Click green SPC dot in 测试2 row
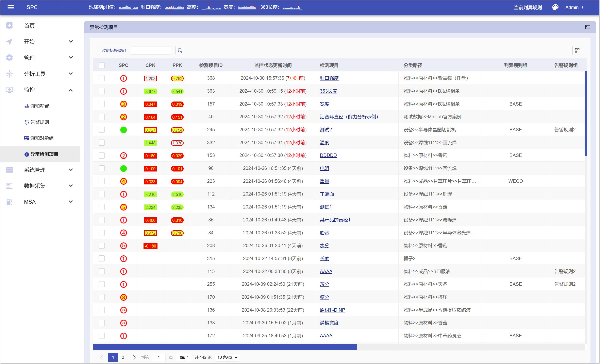The image size is (600, 364). (123, 130)
